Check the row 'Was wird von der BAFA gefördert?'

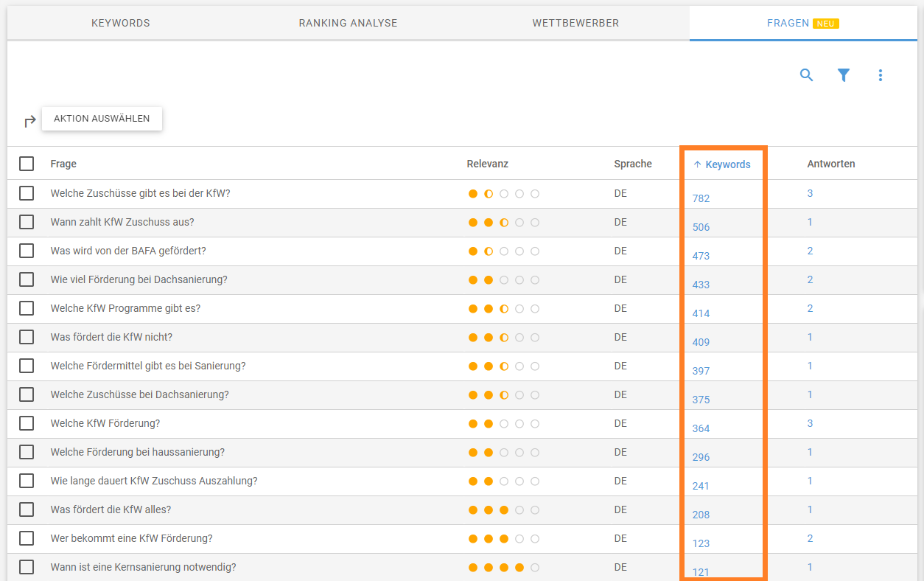click(x=27, y=251)
